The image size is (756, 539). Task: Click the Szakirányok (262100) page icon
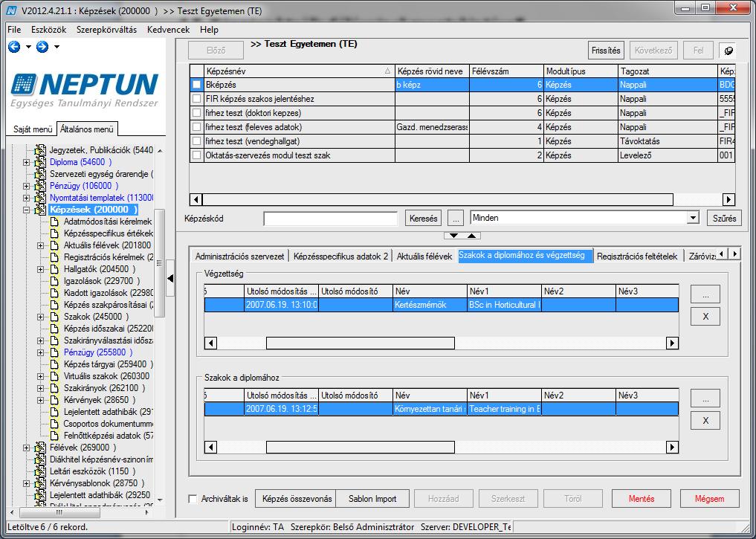tap(54, 388)
